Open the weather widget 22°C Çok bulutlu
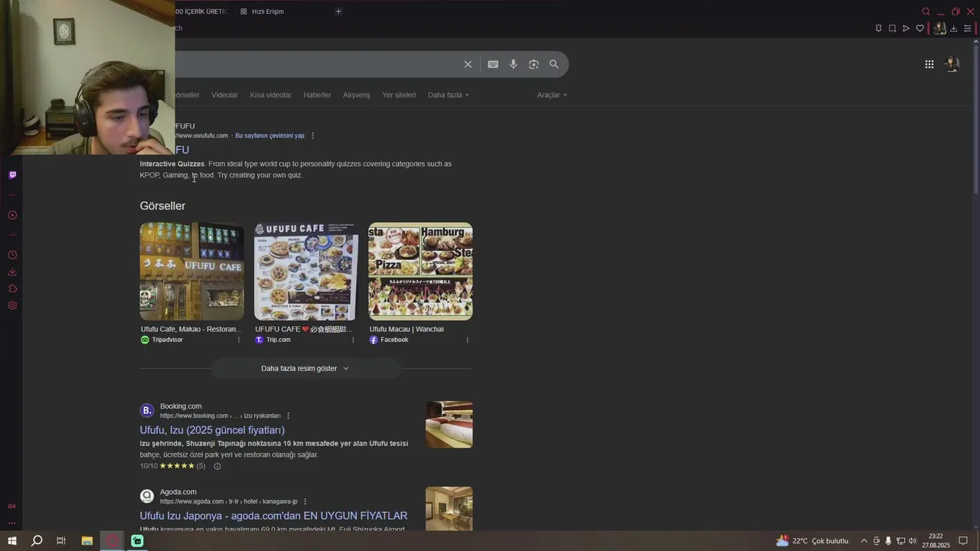The width and height of the screenshot is (980, 551). coord(812,541)
